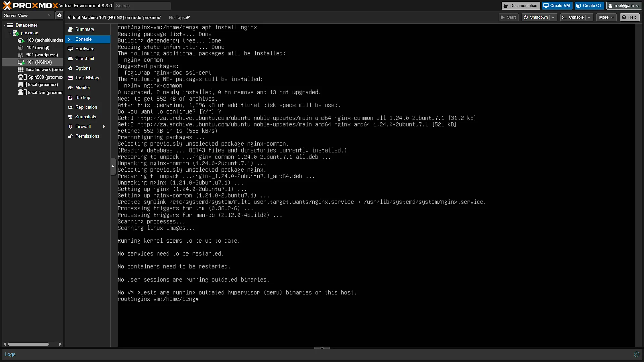Image resolution: width=644 pixels, height=362 pixels.
Task: Click the log panel splitter handle
Action: pos(322,348)
